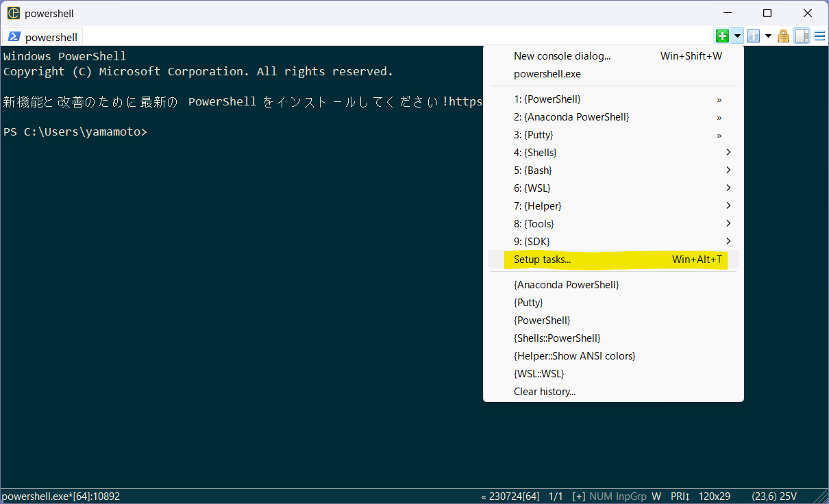Click the status bar resize grip
This screenshot has height=504, width=829.
821,497
